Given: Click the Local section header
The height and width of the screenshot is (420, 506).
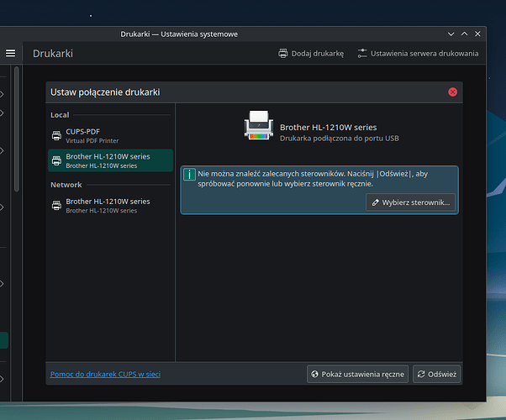Looking at the screenshot, I should (x=60, y=115).
